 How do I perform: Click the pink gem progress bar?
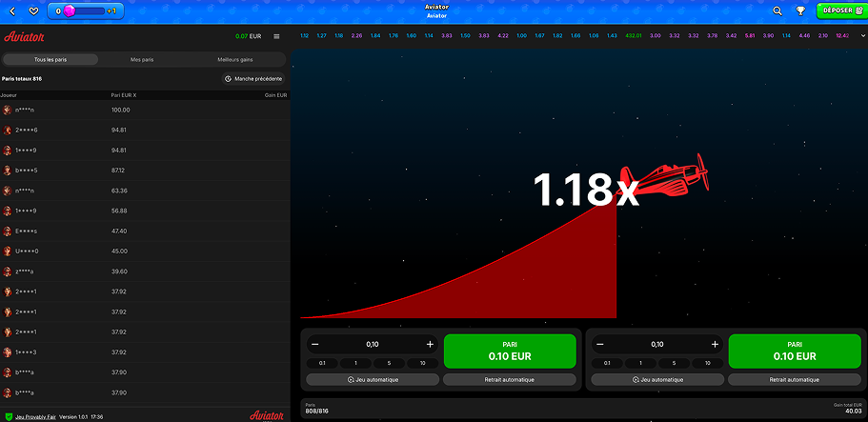pos(86,11)
